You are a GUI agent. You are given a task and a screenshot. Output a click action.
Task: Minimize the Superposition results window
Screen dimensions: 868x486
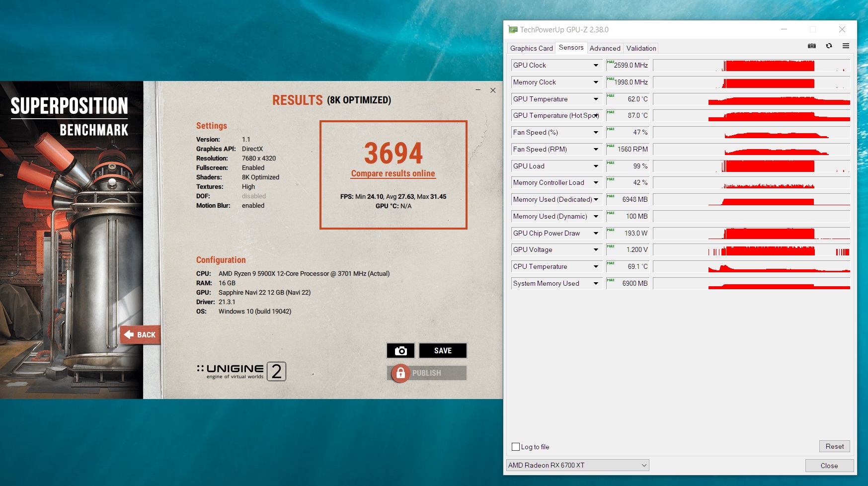[478, 90]
